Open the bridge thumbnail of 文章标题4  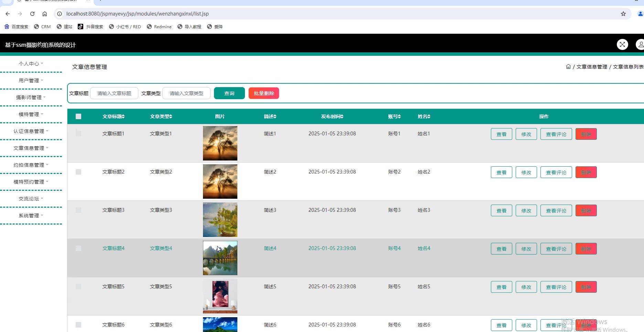[220, 258]
